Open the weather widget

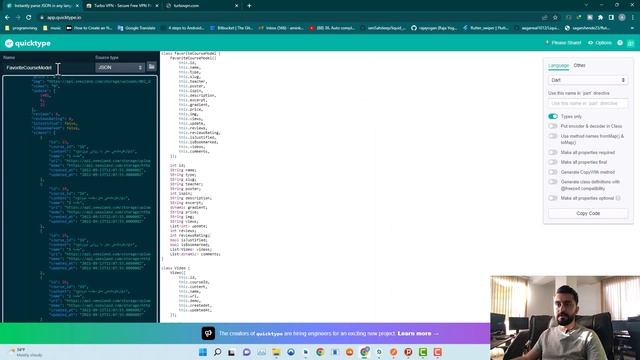25,352
